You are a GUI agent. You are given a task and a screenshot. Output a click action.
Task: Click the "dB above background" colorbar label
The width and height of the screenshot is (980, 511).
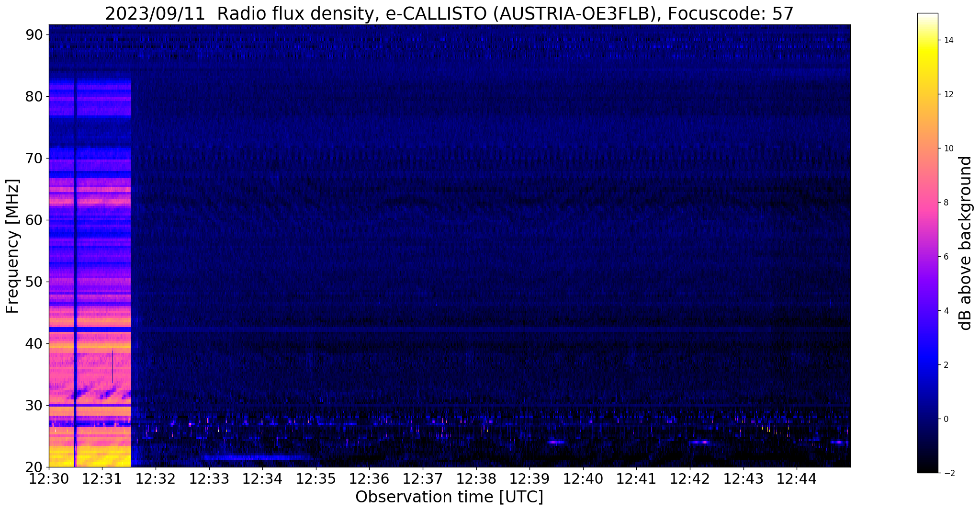coord(966,243)
